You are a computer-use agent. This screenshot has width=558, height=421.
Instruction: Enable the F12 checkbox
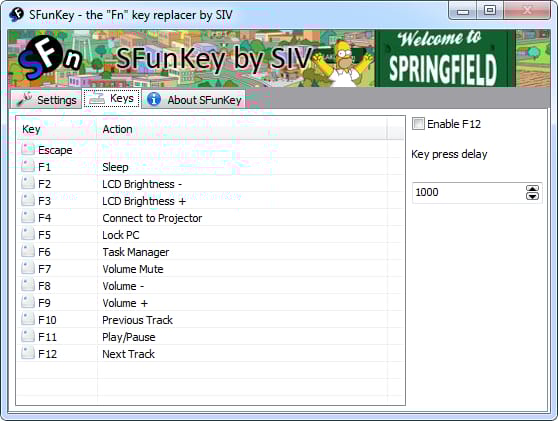418,124
